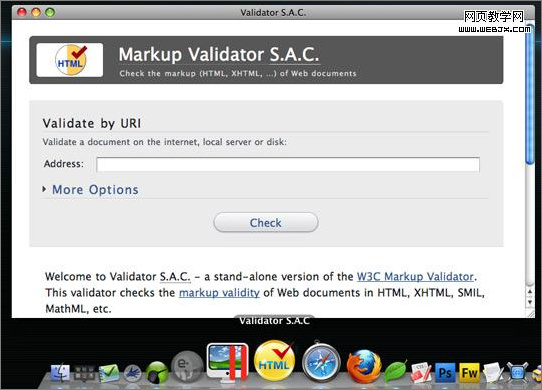
Task: Click the More Options disclosure triangle
Action: tap(44, 189)
